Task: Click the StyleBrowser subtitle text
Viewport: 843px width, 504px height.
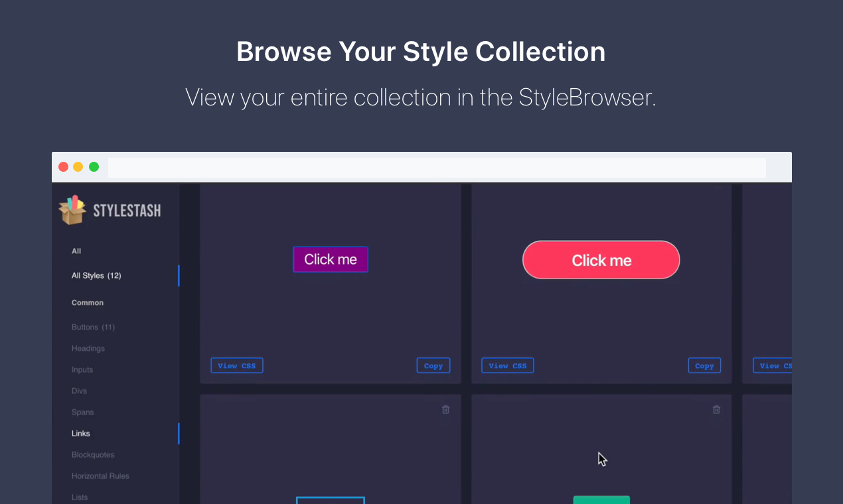Action: [421, 97]
